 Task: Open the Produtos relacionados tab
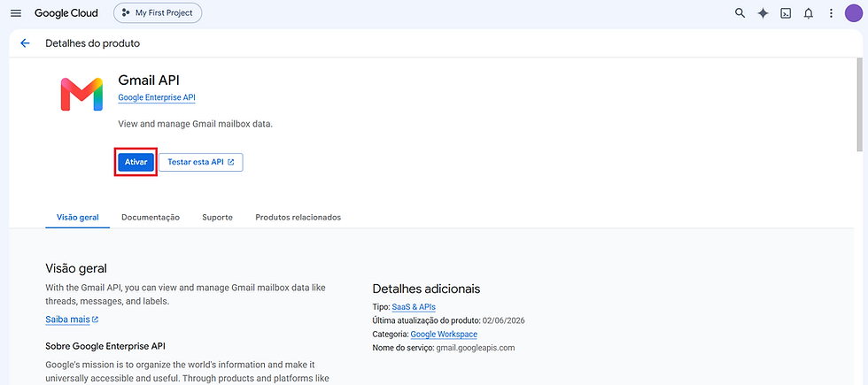click(298, 218)
